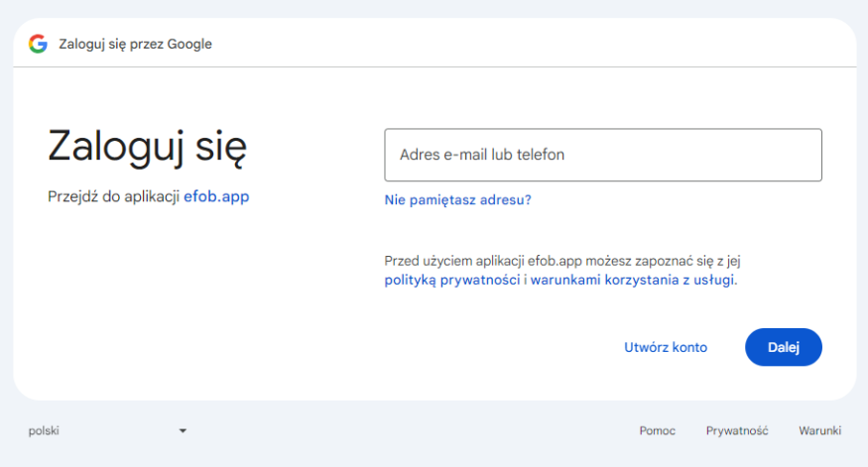
Task: Click the Google logo icon
Action: click(x=38, y=44)
